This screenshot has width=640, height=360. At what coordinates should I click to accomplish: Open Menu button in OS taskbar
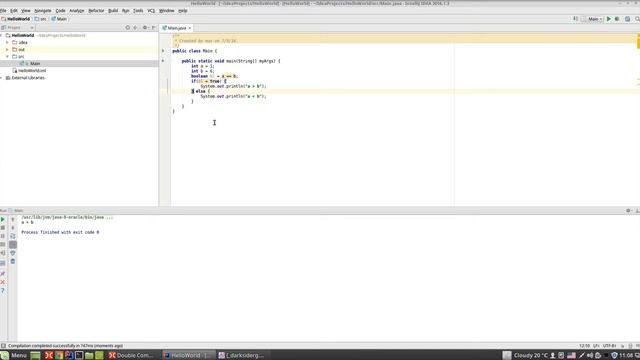pyautogui.click(x=14, y=355)
